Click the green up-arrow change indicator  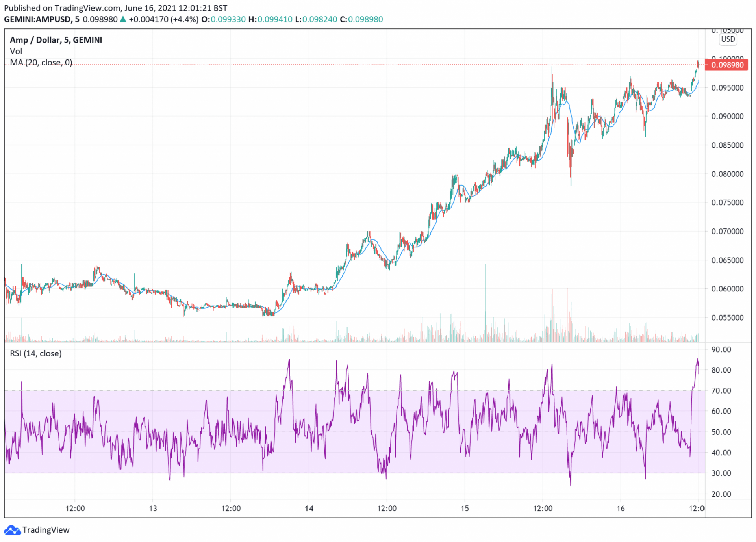click(x=123, y=19)
